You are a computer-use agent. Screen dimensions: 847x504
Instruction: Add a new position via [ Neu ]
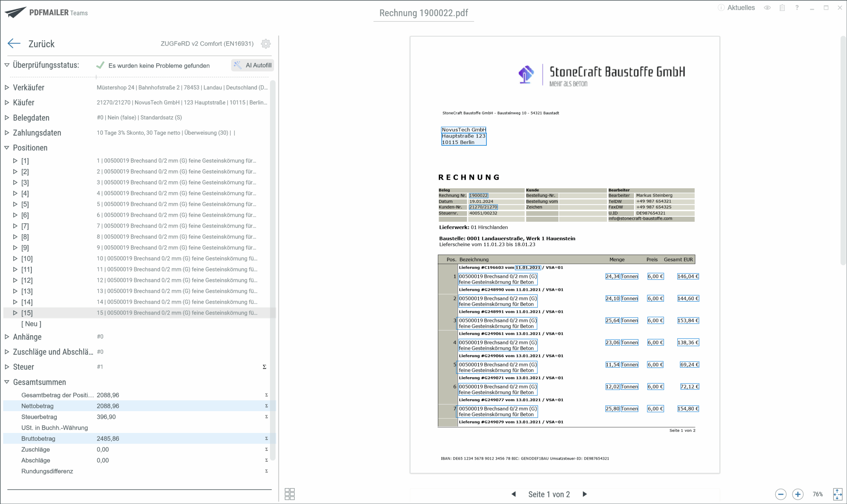31,324
